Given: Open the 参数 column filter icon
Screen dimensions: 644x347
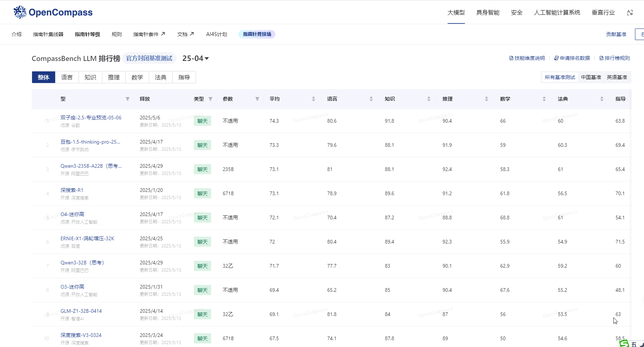Looking at the screenshot, I should click(x=257, y=99).
